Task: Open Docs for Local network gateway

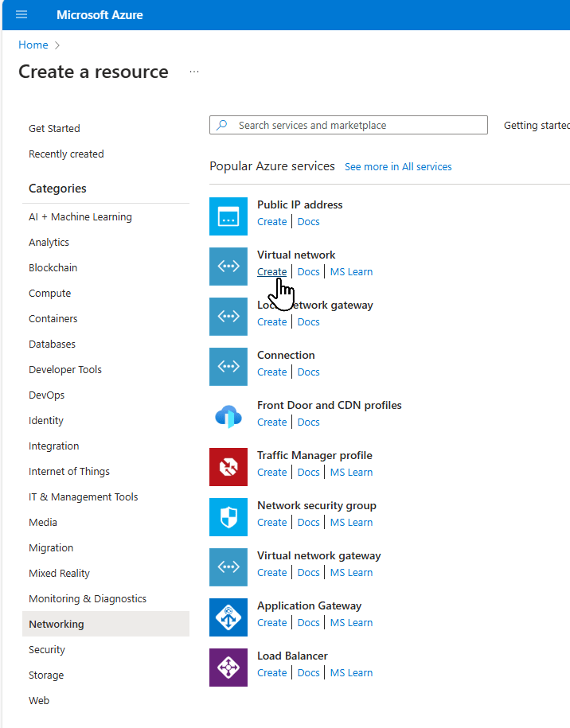Action: (308, 322)
